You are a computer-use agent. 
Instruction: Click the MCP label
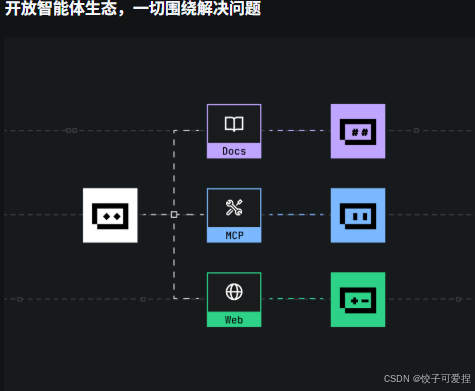[234, 235]
